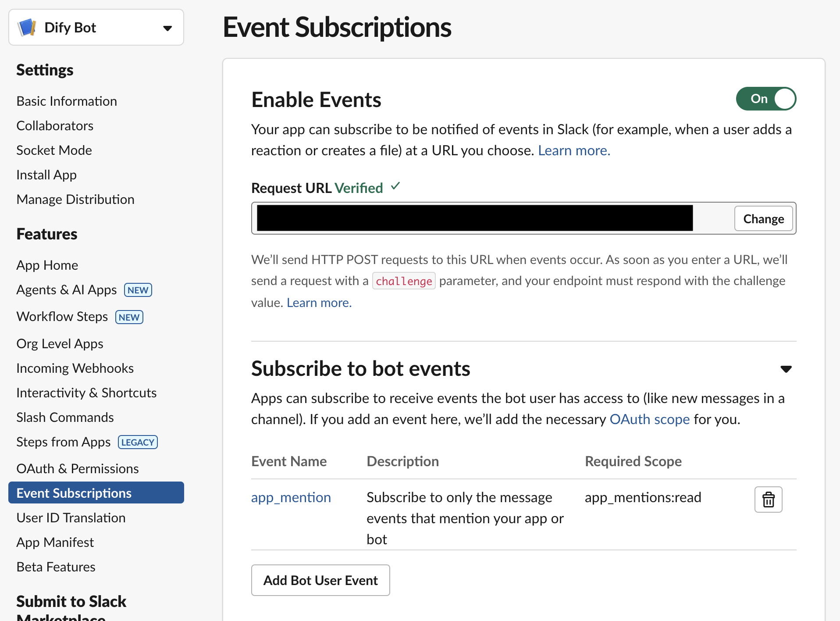
Task: Click the Change button for Request URL
Action: [x=763, y=218]
